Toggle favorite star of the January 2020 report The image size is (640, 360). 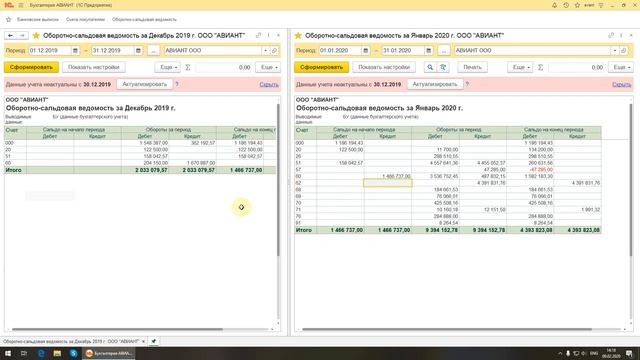[298, 36]
